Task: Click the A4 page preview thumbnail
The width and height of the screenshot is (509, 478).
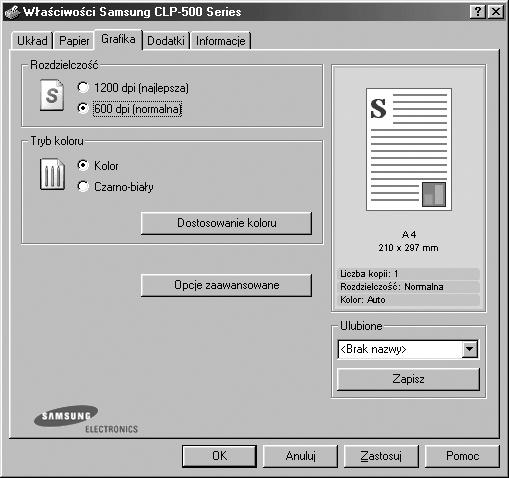Action: [x=409, y=149]
